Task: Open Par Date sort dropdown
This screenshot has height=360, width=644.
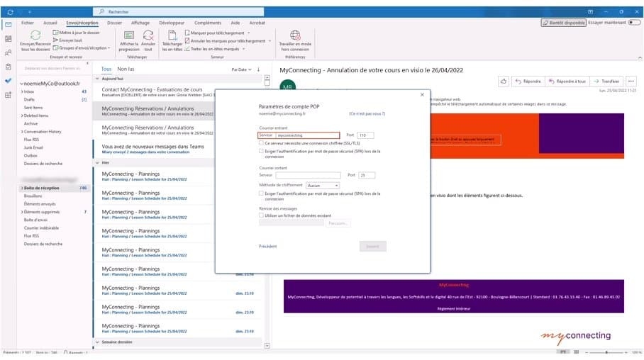Action: pyautogui.click(x=241, y=69)
